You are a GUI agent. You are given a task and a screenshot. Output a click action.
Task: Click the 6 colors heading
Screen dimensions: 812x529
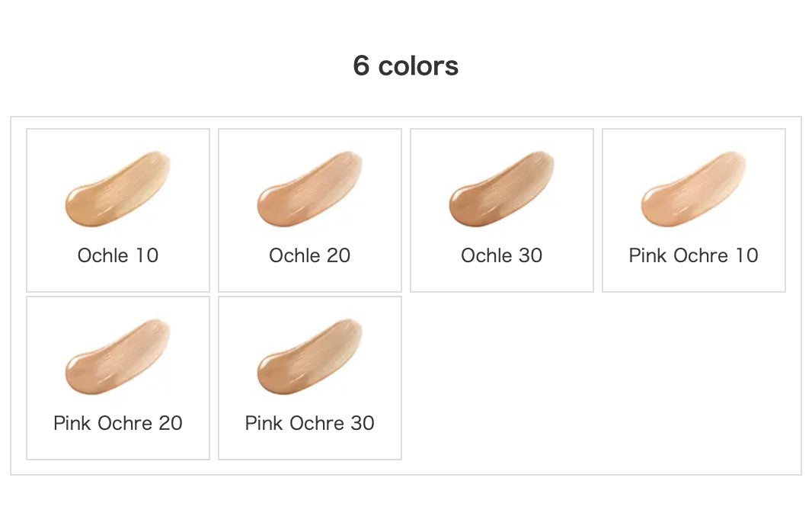tap(405, 66)
